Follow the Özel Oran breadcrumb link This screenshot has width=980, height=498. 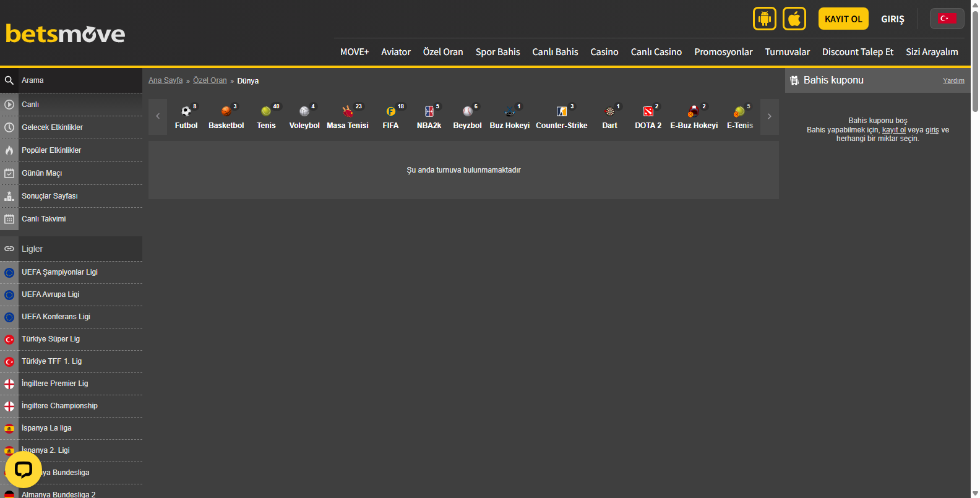point(210,80)
